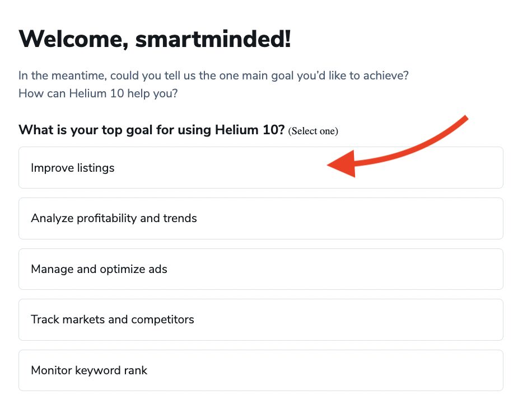Viewport: 532px width, 414px height.
Task: Pick the "Manage and optimize ads" option
Action: tap(260, 269)
